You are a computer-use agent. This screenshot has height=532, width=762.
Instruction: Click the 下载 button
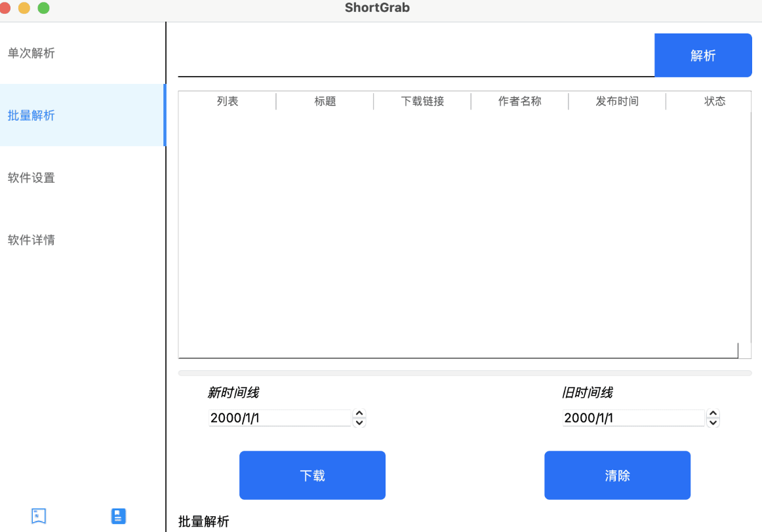pyautogui.click(x=312, y=475)
